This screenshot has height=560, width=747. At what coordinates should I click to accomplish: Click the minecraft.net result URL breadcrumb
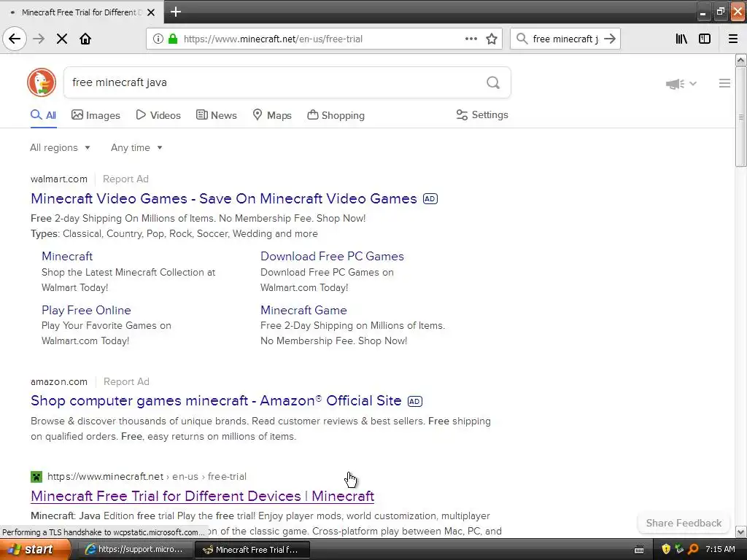(147, 477)
